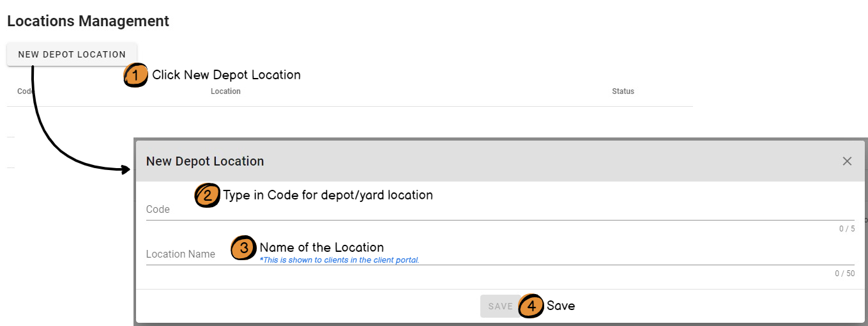868x326 pixels.
Task: Click the orange step 4 badge
Action: pyautogui.click(x=531, y=306)
